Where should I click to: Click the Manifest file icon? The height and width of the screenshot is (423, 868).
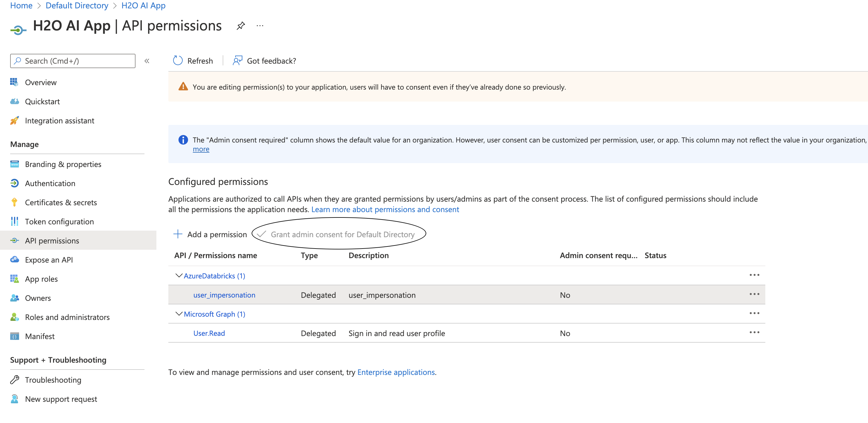15,336
